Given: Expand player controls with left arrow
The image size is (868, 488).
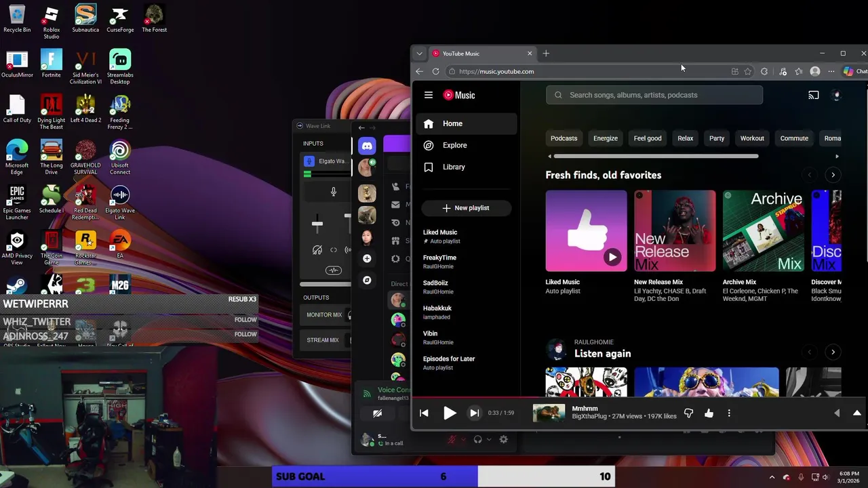Looking at the screenshot, I should point(836,413).
